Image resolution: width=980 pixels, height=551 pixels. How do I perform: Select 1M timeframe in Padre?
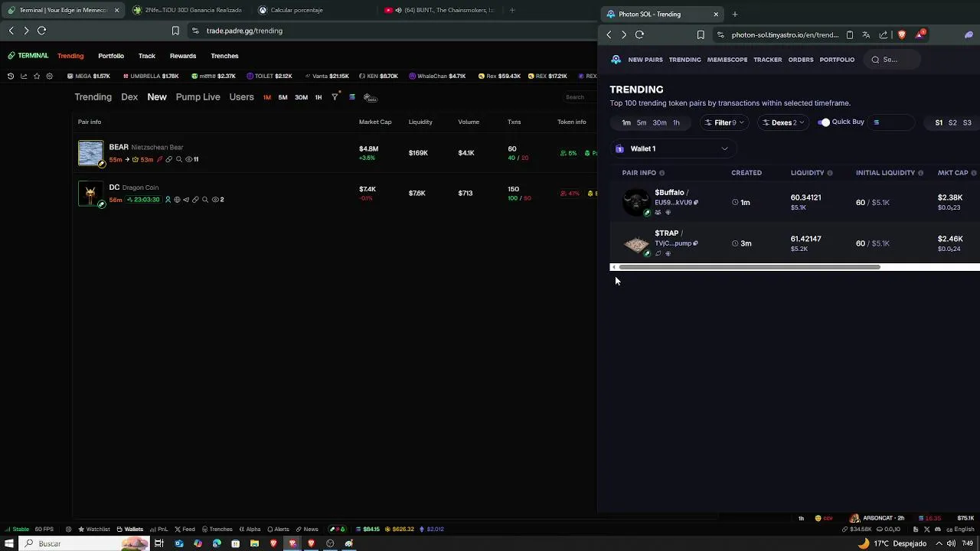coord(266,97)
